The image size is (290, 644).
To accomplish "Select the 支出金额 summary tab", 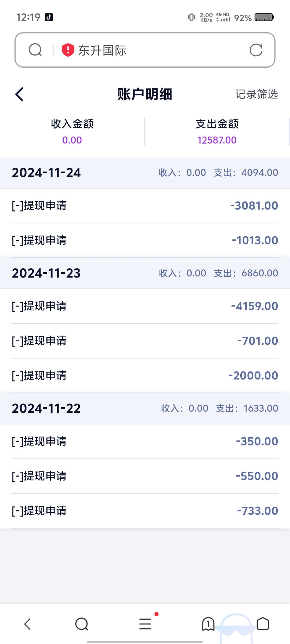I will 217,131.
